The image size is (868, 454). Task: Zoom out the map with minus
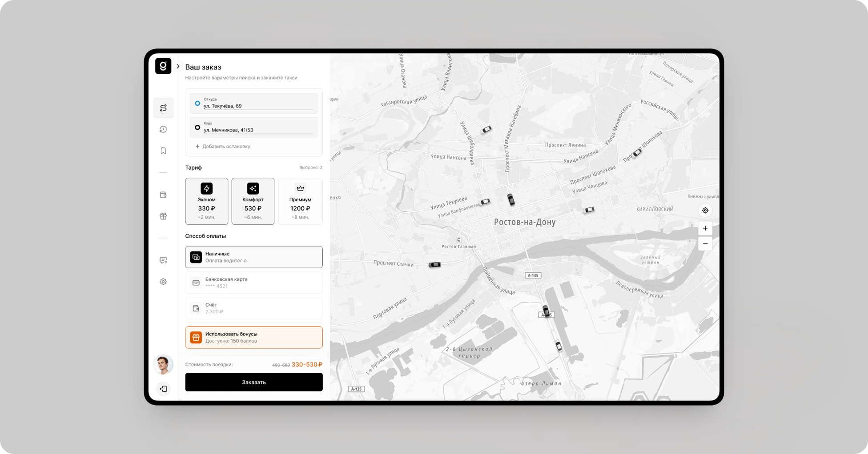[x=705, y=244]
